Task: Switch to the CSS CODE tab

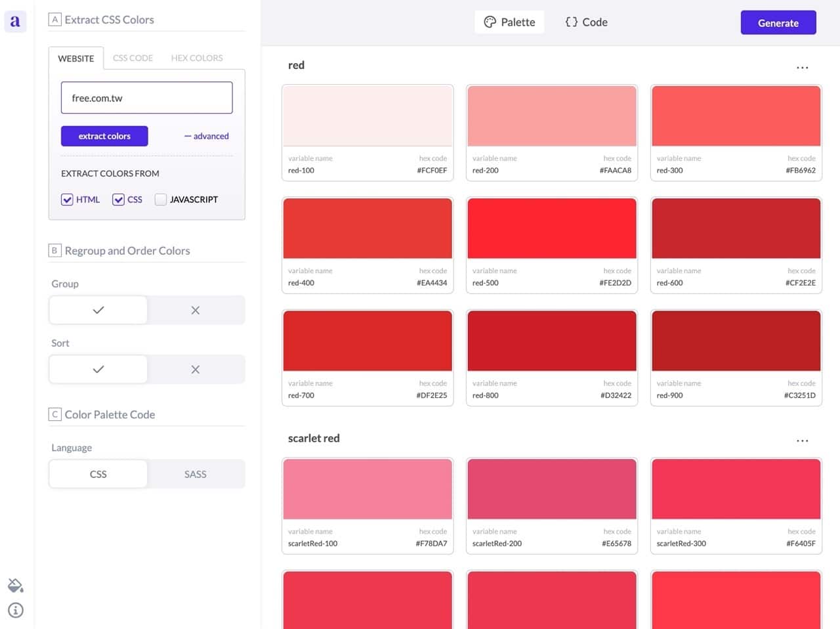Action: click(x=133, y=58)
